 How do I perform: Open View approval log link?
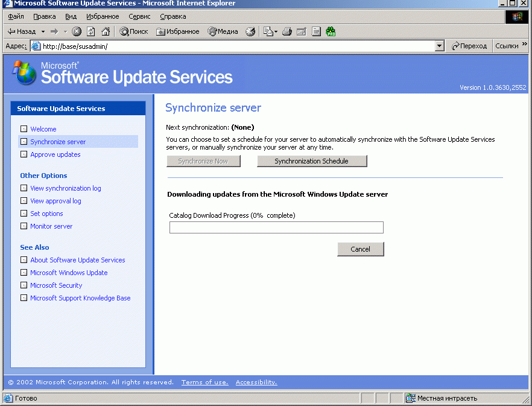click(x=55, y=201)
